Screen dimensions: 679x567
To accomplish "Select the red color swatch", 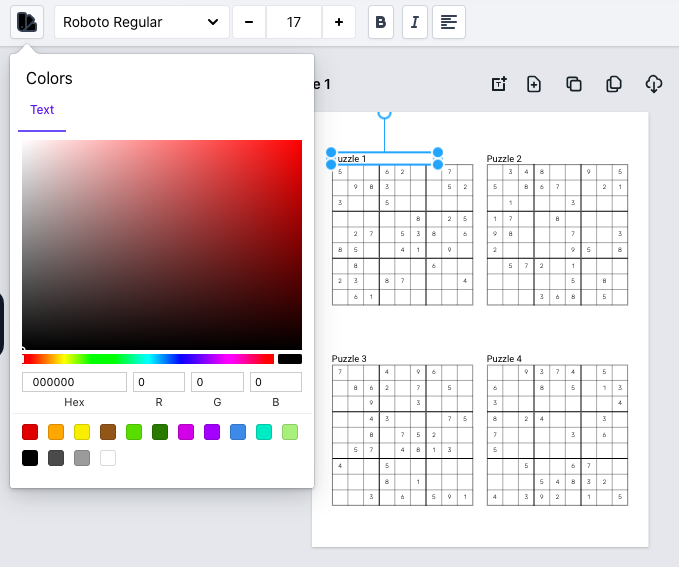I will 30,432.
